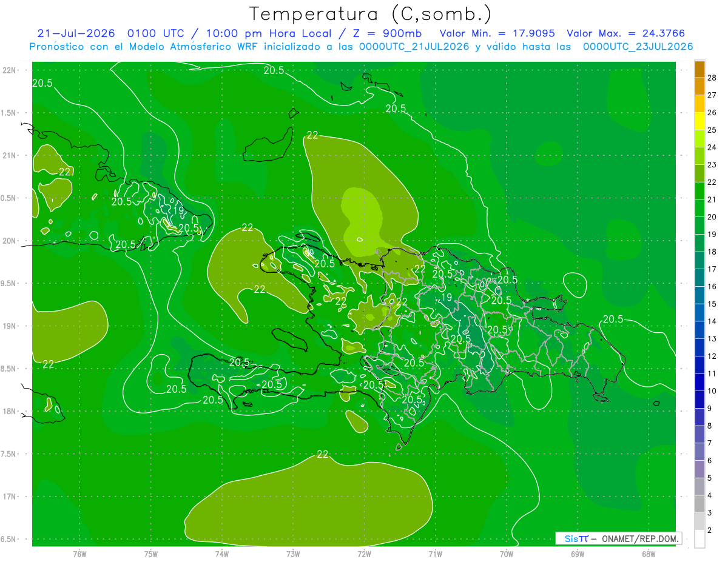Click the '69W' longitude axis label

(x=578, y=554)
